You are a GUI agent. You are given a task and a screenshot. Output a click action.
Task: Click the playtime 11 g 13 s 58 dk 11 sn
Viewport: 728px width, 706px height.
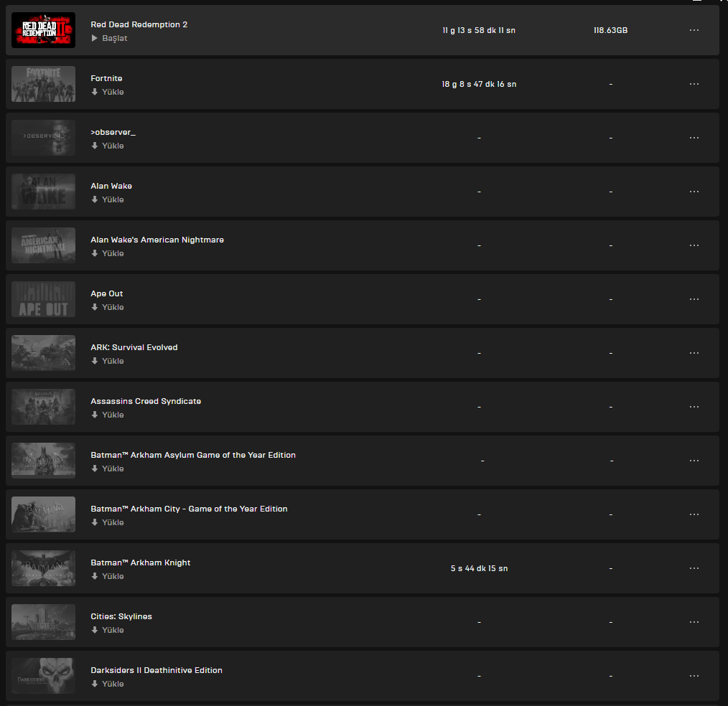(479, 30)
